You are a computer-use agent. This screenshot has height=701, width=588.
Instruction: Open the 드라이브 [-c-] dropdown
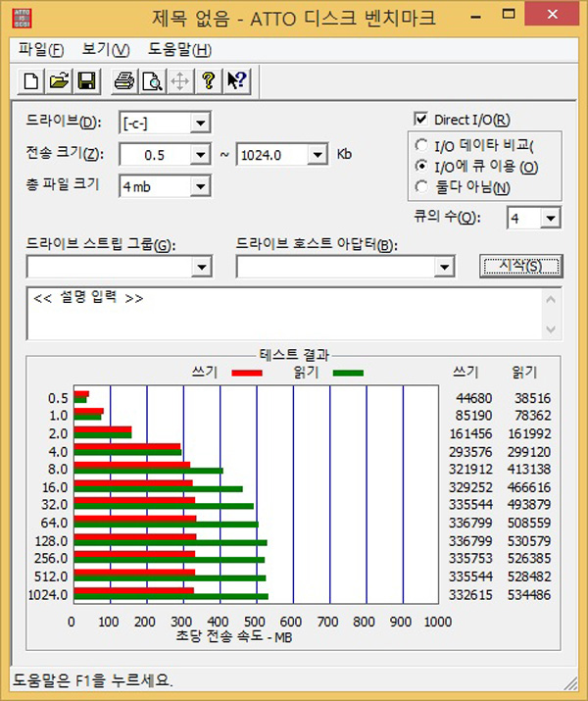point(200,123)
